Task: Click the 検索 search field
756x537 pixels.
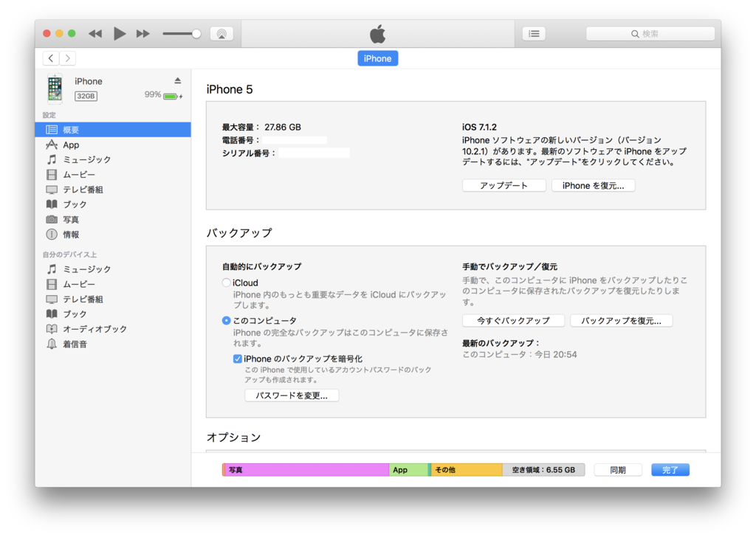Action: pyautogui.click(x=650, y=34)
